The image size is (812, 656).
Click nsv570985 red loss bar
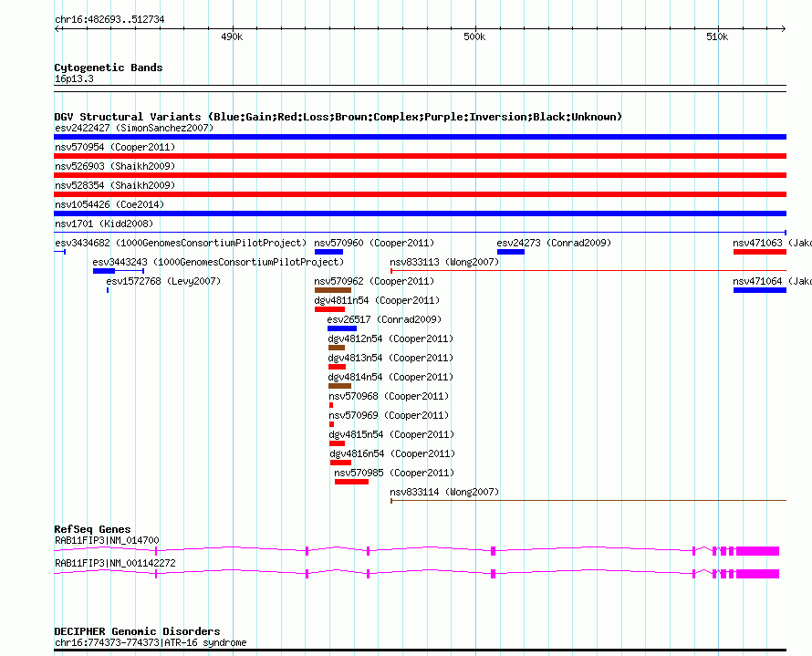click(x=351, y=482)
